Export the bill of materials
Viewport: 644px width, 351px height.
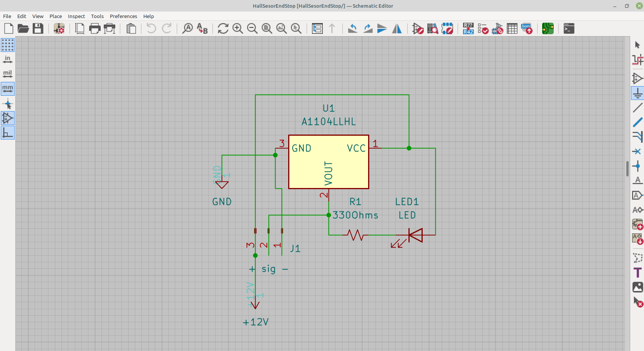click(x=527, y=28)
